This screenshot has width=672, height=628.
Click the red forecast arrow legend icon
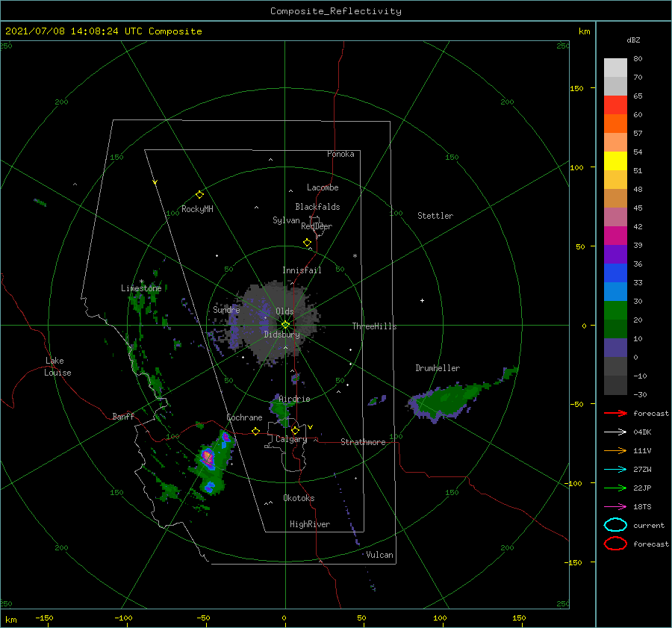click(x=615, y=413)
